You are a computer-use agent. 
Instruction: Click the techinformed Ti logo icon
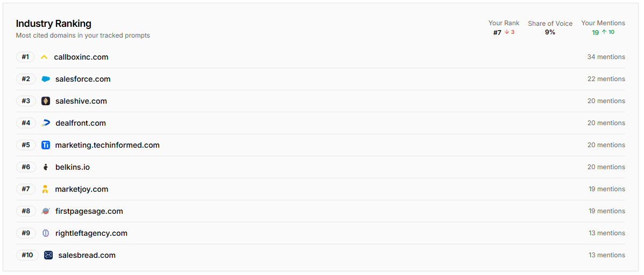click(46, 145)
